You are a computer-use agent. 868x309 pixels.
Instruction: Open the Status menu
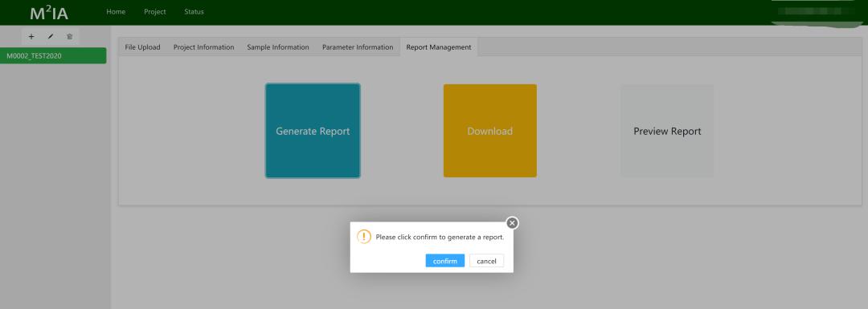pos(194,11)
